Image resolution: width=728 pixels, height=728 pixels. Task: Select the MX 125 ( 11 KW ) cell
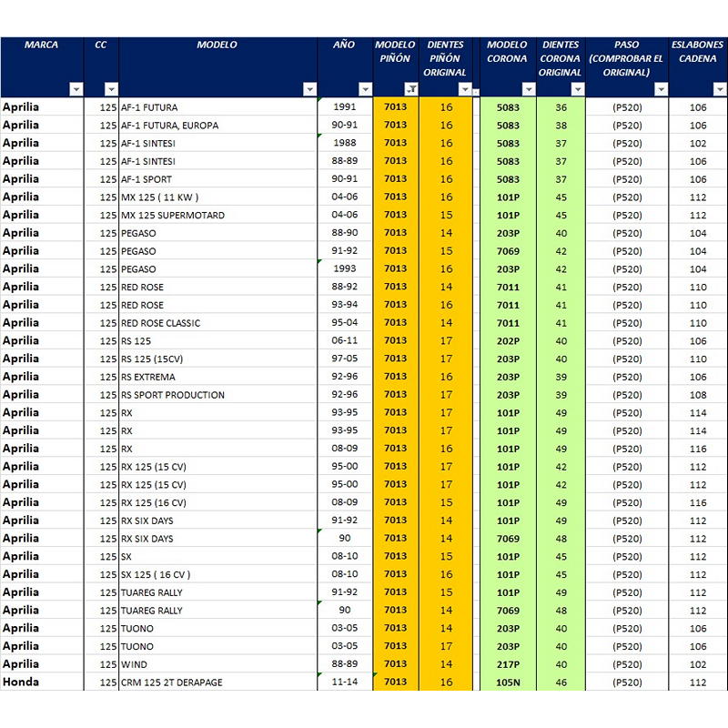(217, 197)
